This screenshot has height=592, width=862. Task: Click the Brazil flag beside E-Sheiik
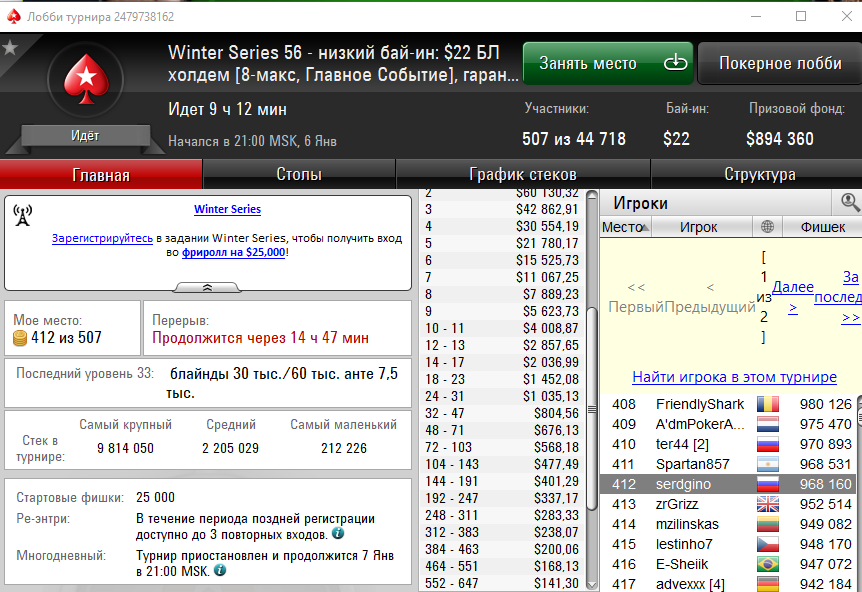tap(767, 564)
